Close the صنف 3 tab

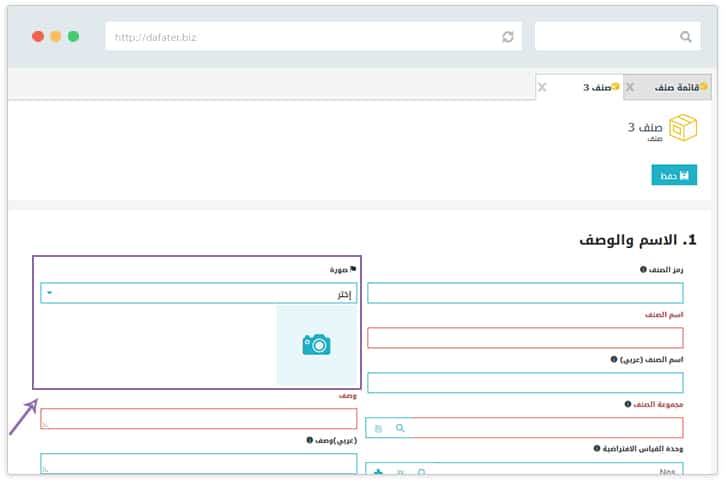click(542, 88)
